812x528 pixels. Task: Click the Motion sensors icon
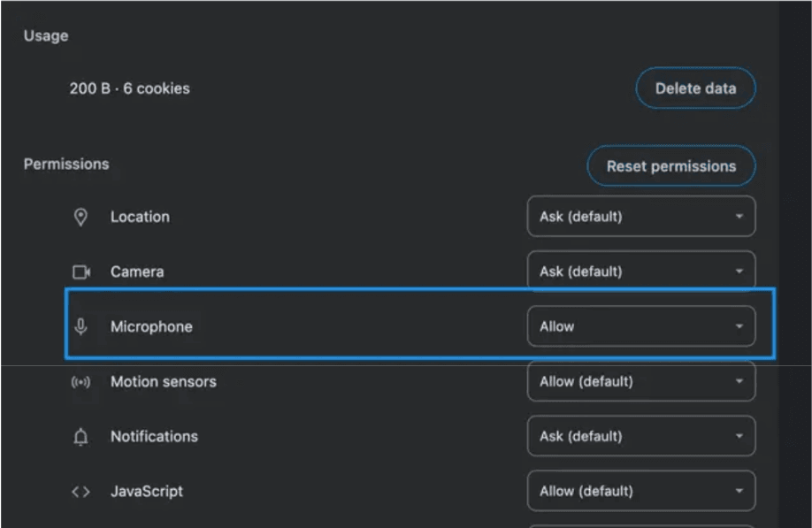80,382
